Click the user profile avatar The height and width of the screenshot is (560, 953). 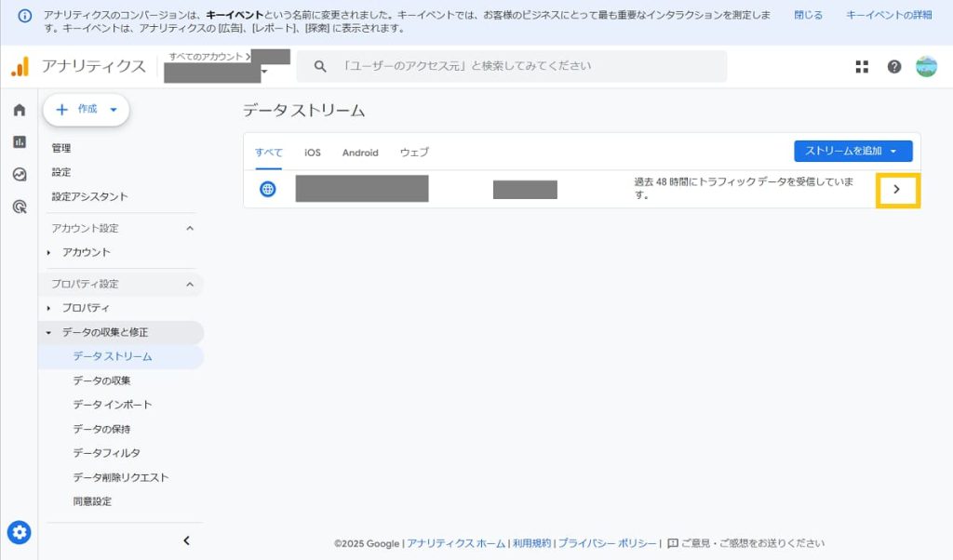(x=926, y=66)
